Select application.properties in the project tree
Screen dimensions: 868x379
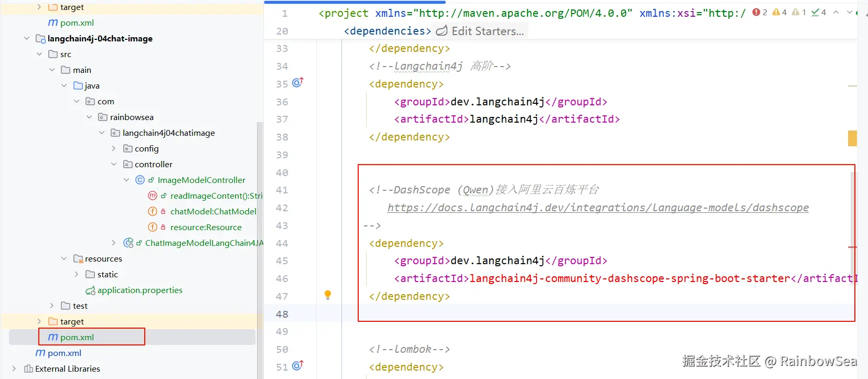pyautogui.click(x=140, y=290)
